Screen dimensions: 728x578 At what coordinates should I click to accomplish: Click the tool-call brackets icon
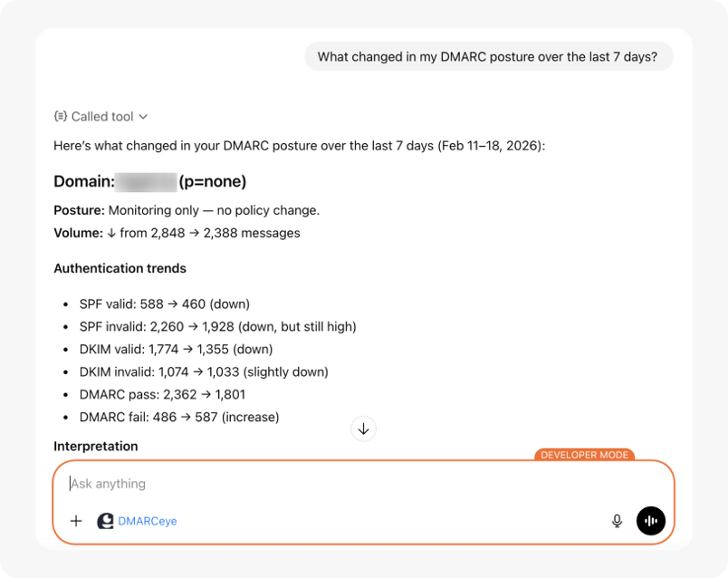[60, 116]
